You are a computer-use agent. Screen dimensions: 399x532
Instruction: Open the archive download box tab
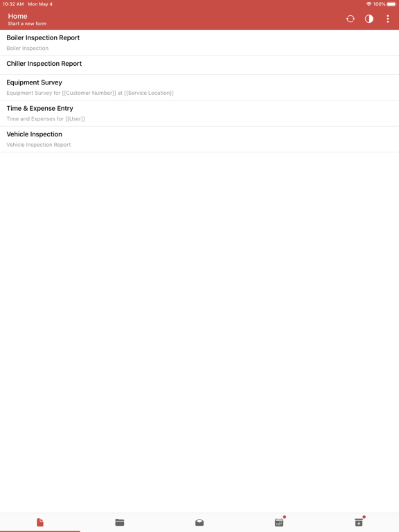pyautogui.click(x=359, y=522)
